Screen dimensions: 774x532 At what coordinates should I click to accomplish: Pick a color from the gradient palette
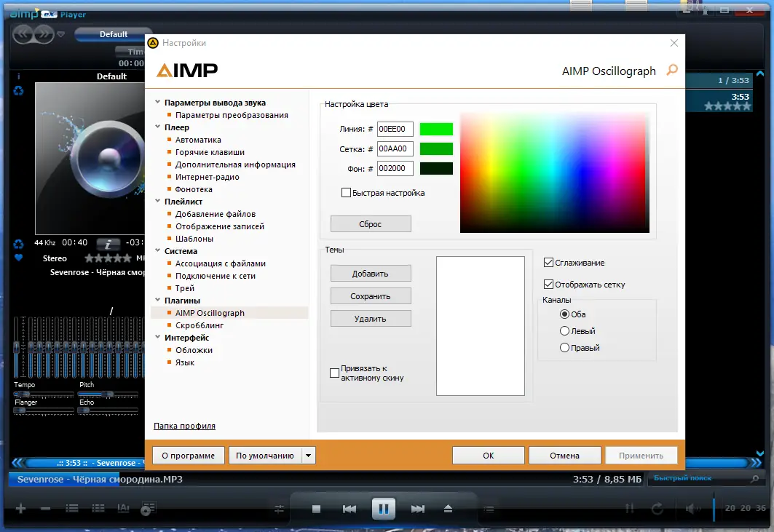[553, 171]
